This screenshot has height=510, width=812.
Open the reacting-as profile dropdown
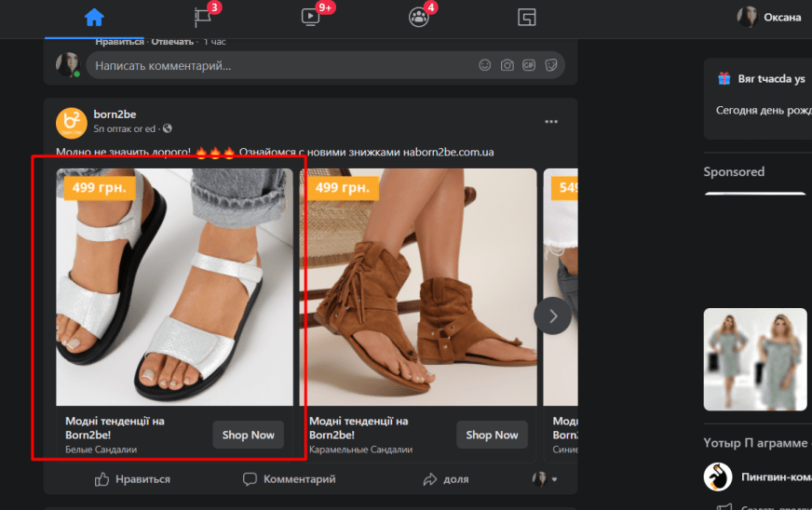tap(544, 479)
